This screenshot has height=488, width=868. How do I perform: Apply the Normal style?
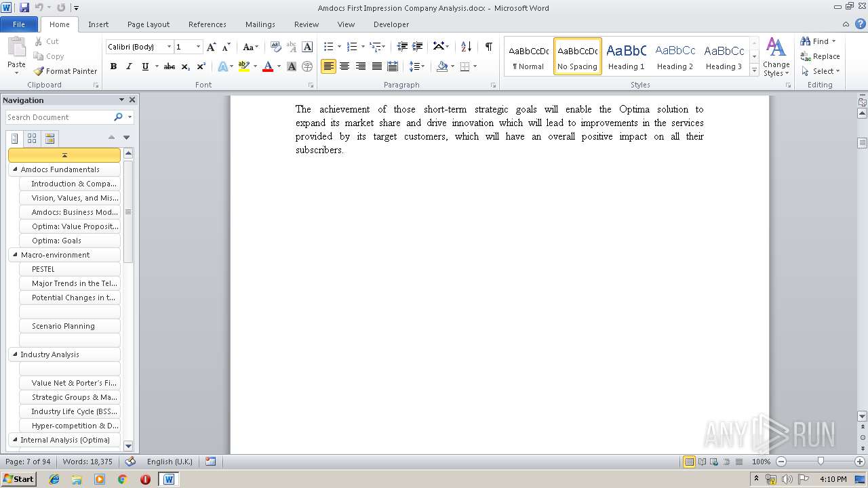click(528, 56)
